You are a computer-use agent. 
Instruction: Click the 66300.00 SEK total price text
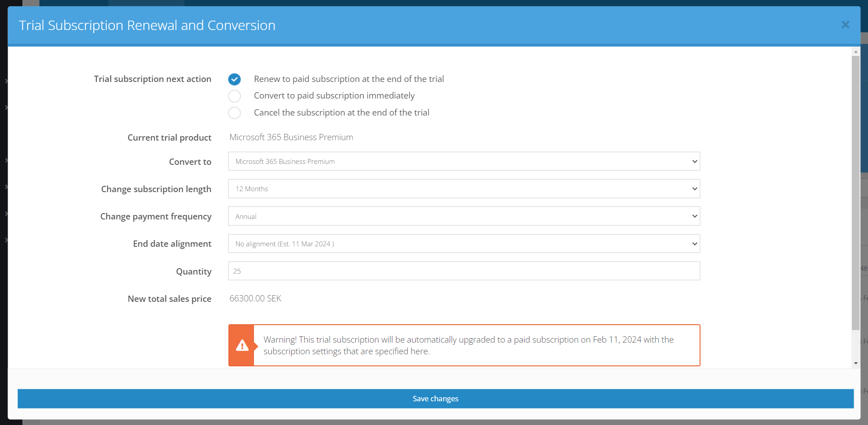pyautogui.click(x=255, y=299)
